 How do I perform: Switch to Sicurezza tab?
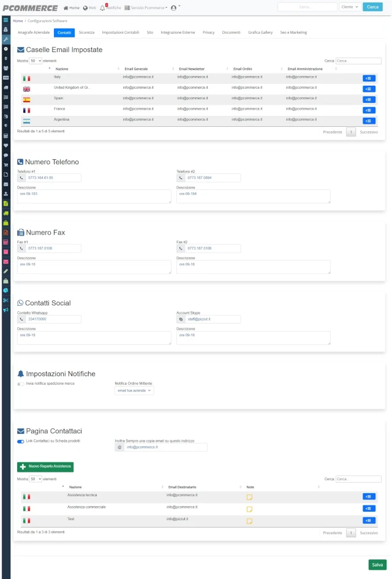tap(86, 32)
